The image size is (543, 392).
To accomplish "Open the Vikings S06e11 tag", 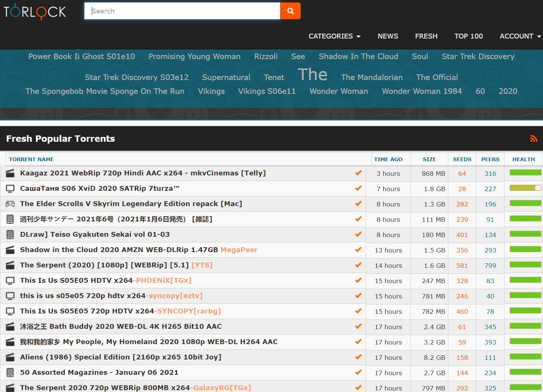I will tap(267, 91).
